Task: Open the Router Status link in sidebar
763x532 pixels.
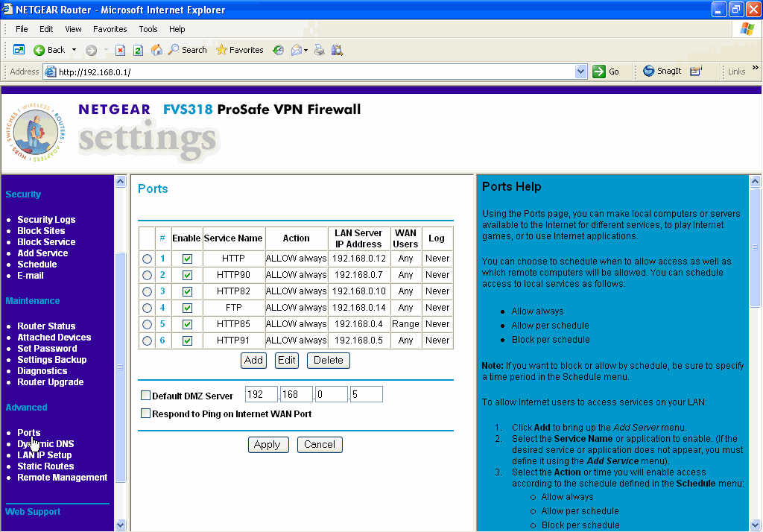Action: click(x=46, y=326)
